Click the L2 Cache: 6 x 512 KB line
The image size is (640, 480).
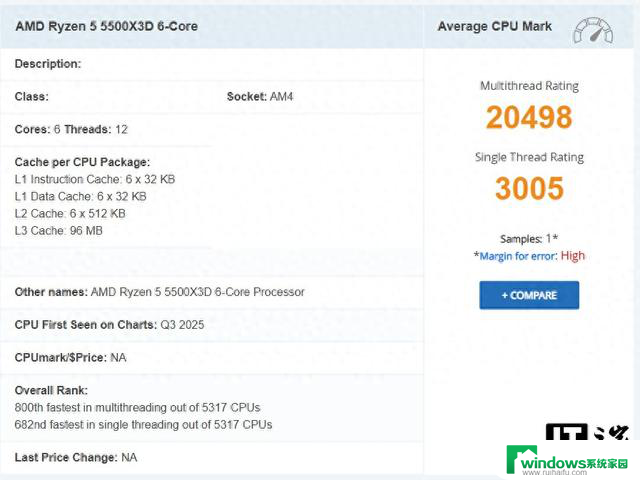(70, 213)
